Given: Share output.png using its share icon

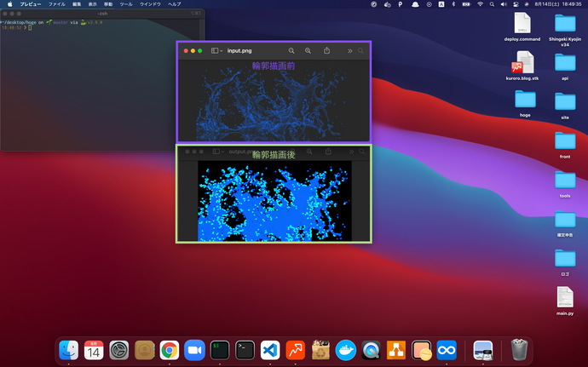Looking at the screenshot, I should [328, 152].
